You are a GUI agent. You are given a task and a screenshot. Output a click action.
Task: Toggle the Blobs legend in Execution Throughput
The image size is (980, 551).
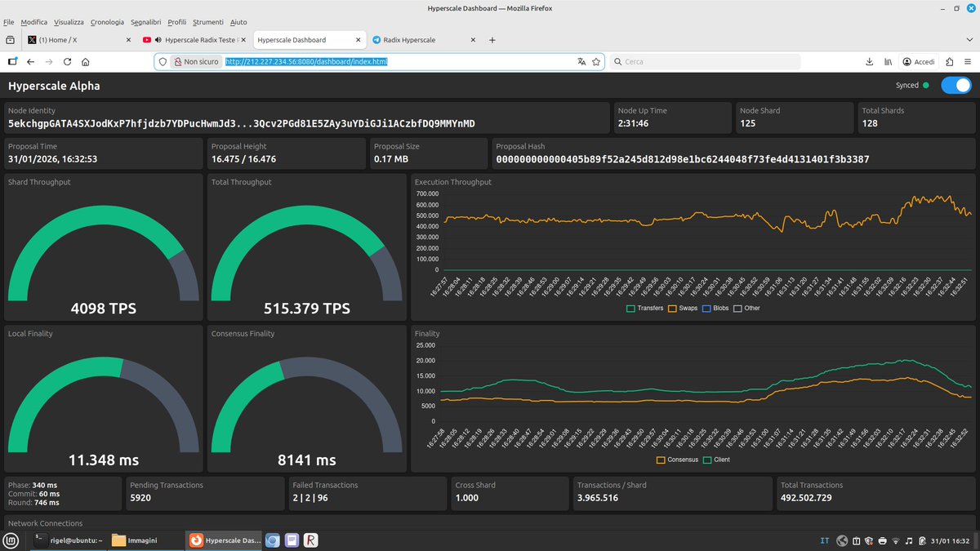716,308
